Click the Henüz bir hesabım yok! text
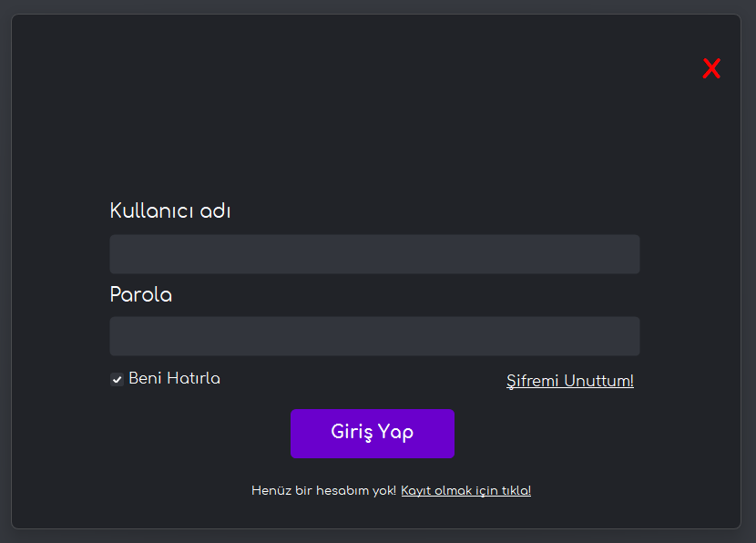Image resolution: width=756 pixels, height=543 pixels. click(x=323, y=491)
